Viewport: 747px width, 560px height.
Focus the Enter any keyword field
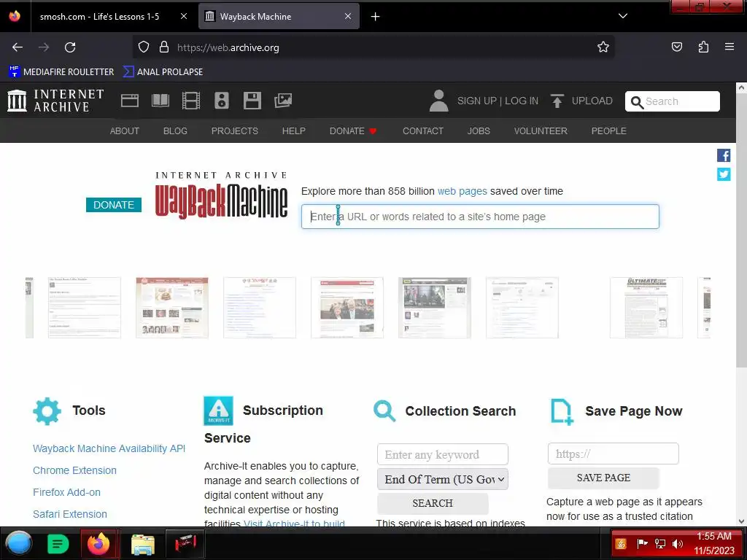click(443, 454)
